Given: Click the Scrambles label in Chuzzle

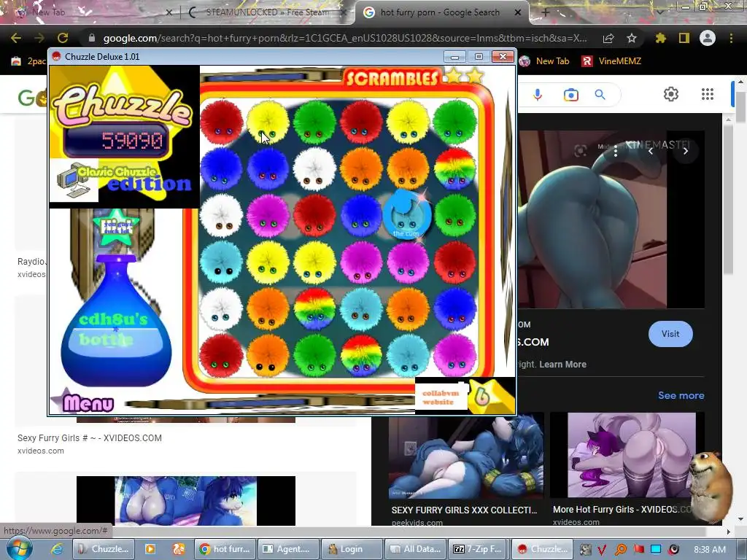Looking at the screenshot, I should (391, 78).
